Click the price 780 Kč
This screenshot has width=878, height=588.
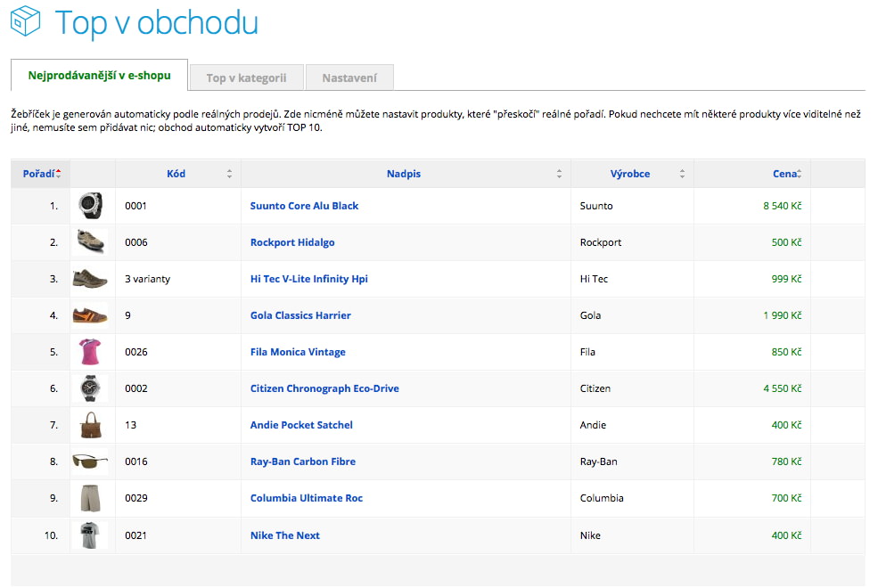pos(786,461)
